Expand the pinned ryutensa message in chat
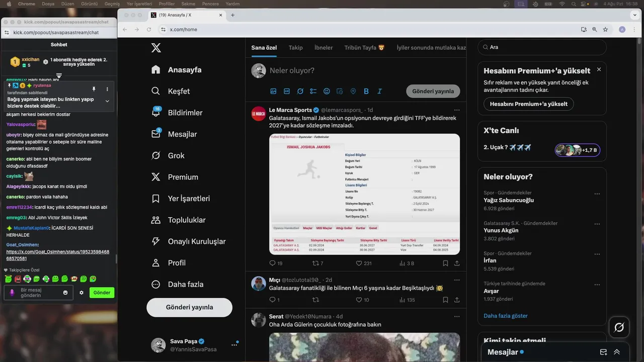Screen dimensions: 644x362 pyautogui.click(x=107, y=101)
